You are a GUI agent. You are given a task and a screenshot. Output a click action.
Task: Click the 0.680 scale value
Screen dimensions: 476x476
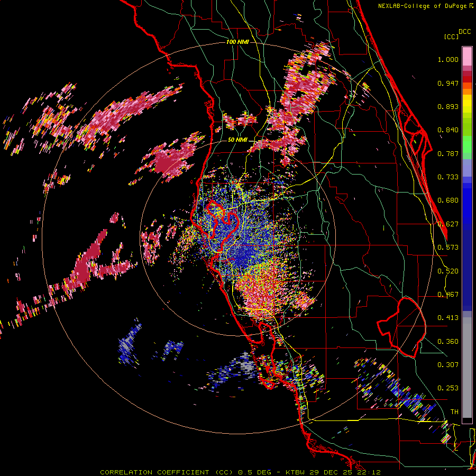click(448, 200)
